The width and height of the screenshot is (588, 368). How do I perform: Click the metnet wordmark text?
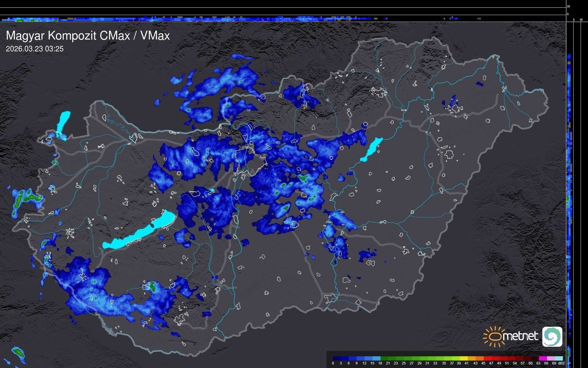520,336
